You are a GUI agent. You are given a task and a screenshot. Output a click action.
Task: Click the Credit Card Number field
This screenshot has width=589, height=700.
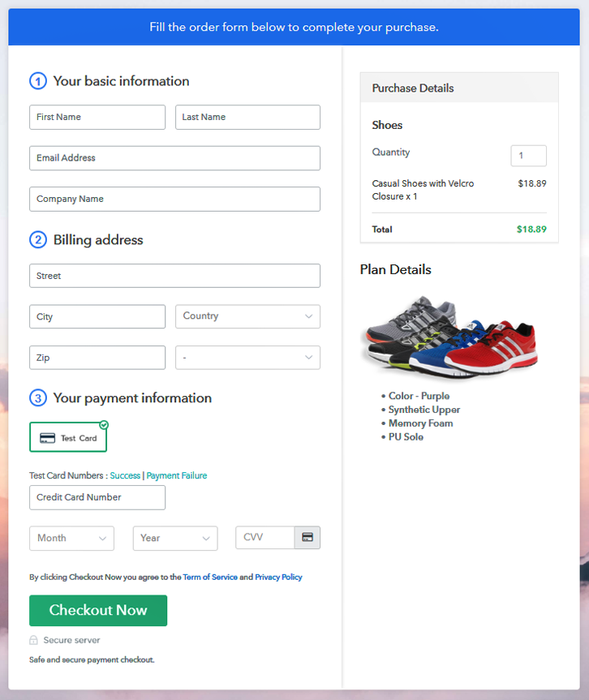click(x=97, y=497)
